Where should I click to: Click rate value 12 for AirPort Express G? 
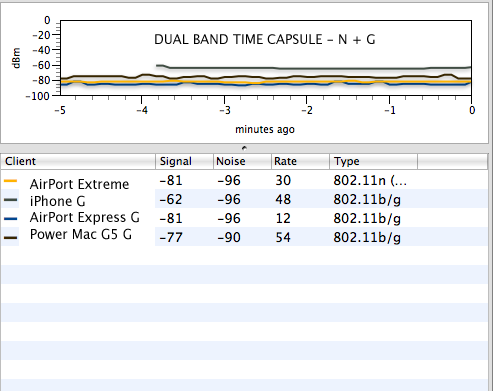pos(283,218)
